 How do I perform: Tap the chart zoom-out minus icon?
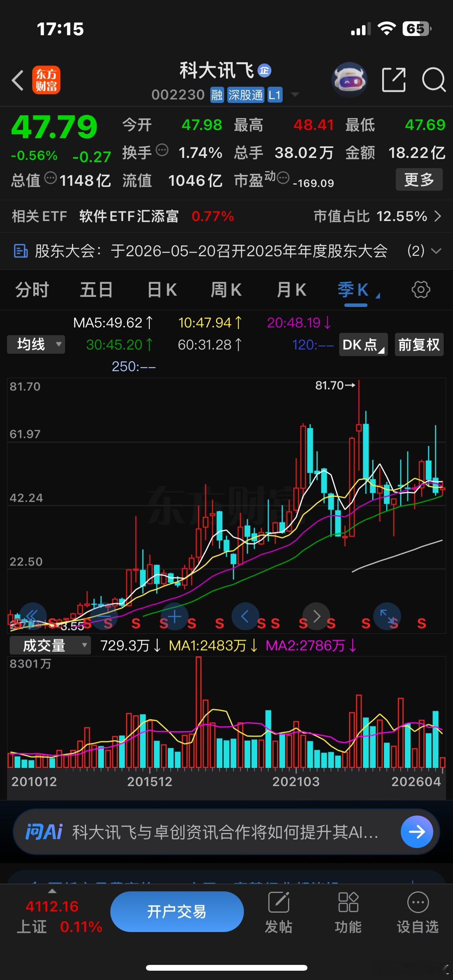tap(104, 616)
